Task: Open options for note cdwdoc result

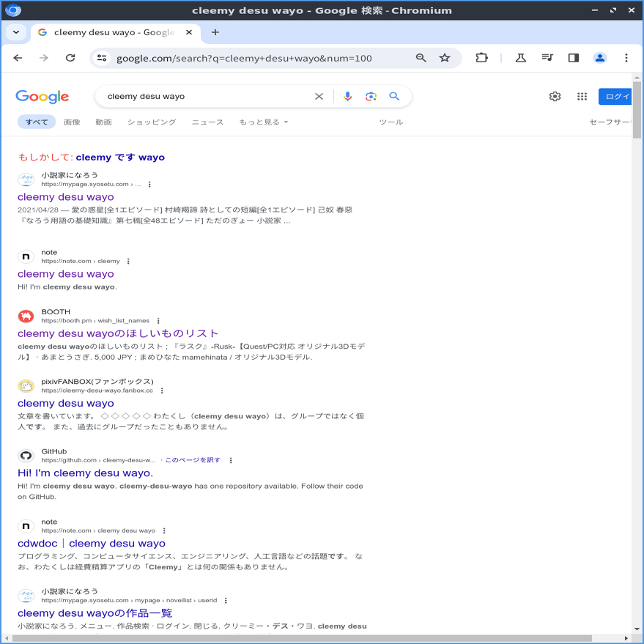Action: pos(164,530)
